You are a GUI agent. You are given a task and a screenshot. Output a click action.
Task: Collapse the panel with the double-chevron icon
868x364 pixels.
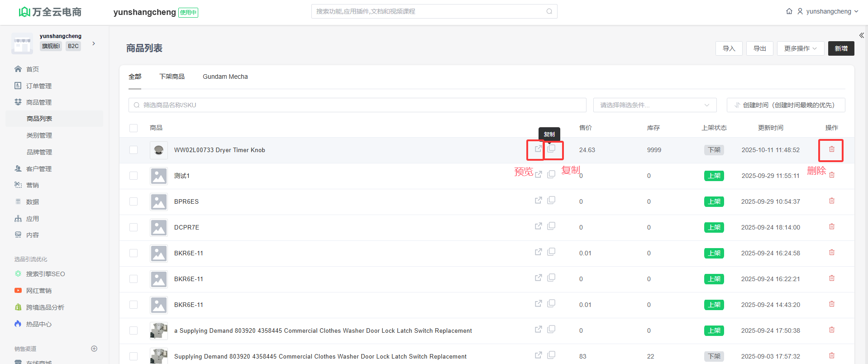[x=861, y=35]
